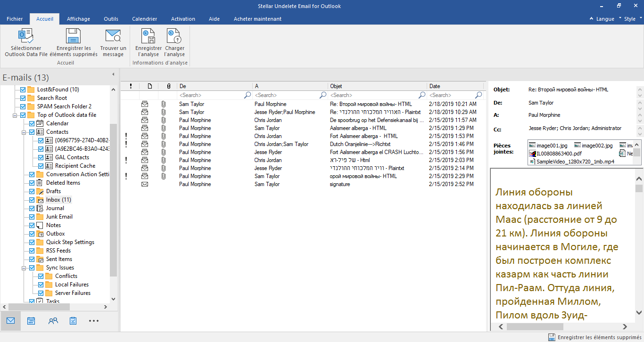Toggle Drafts folder checkbox

click(x=32, y=191)
